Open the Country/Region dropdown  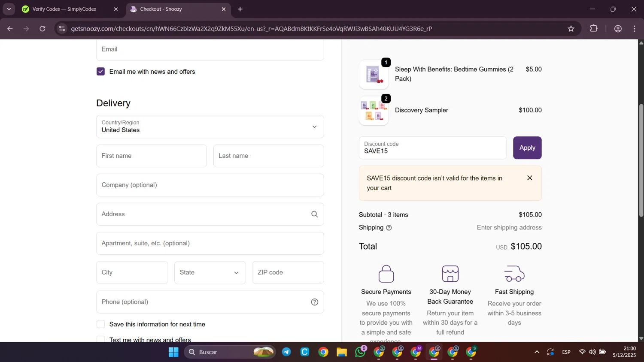[x=210, y=127]
